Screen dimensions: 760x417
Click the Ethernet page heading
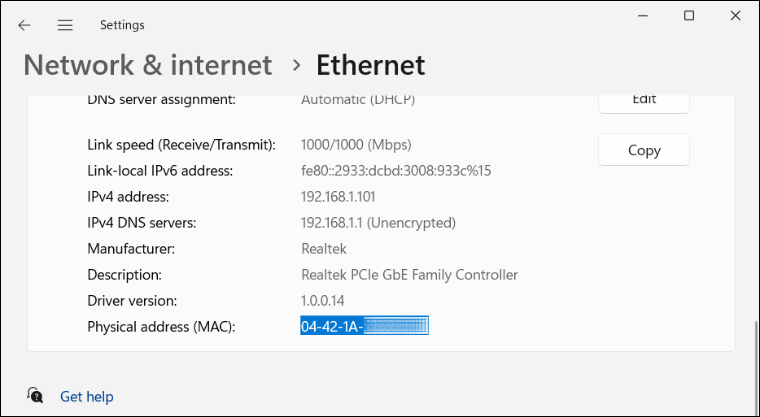(371, 65)
